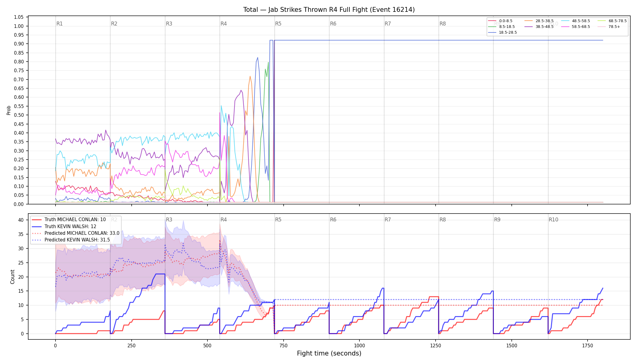Click the 1.05 tick on the Prob axis

[19, 17]
